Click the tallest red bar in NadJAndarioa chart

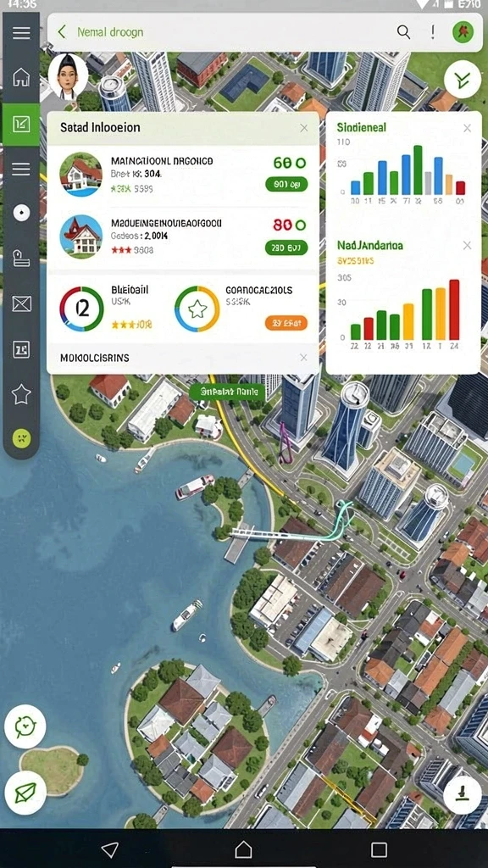(x=454, y=309)
